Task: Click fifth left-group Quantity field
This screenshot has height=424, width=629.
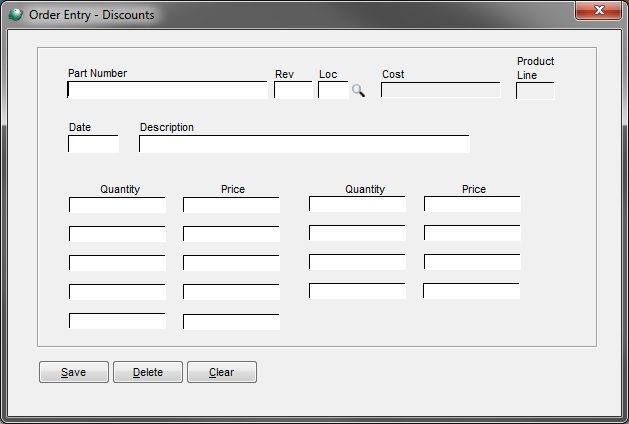Action: click(117, 321)
